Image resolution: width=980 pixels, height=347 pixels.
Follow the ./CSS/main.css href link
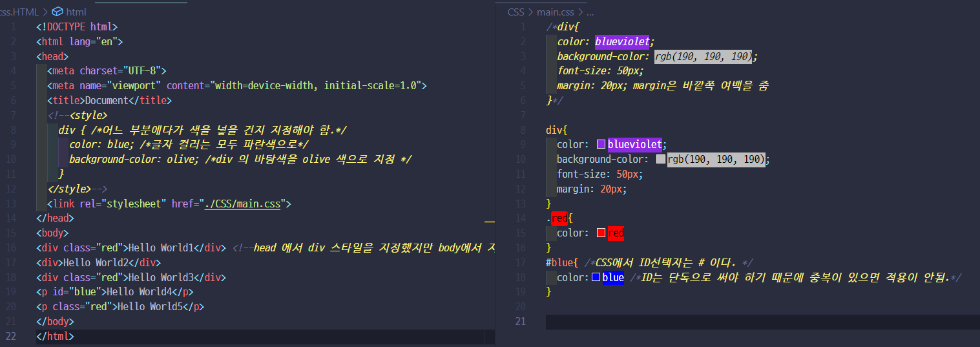[243, 204]
